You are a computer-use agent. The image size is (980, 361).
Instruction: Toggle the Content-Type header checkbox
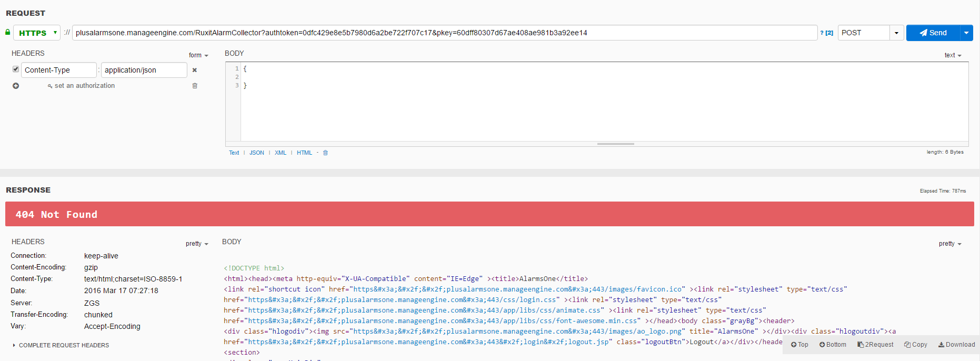coord(16,69)
